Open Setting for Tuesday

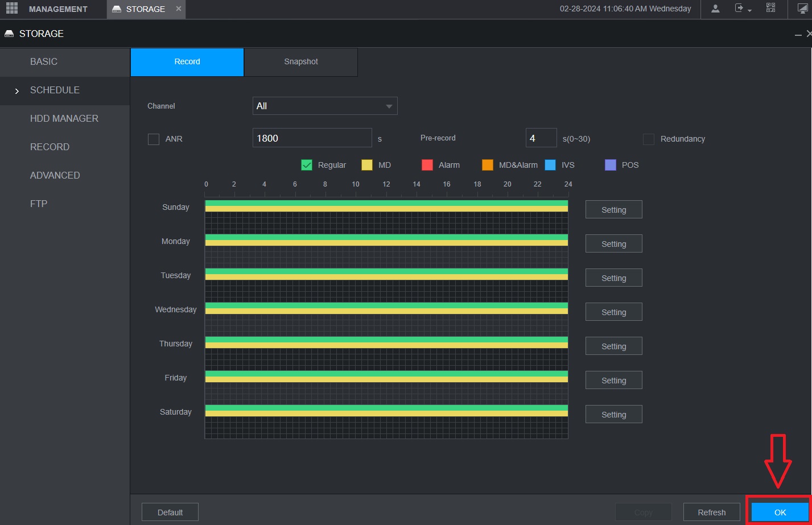(x=614, y=278)
